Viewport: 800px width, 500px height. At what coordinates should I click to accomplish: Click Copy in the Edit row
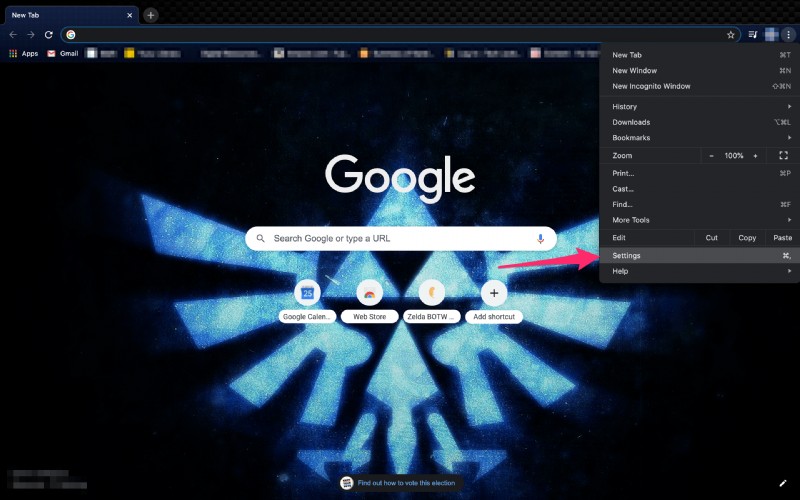747,238
